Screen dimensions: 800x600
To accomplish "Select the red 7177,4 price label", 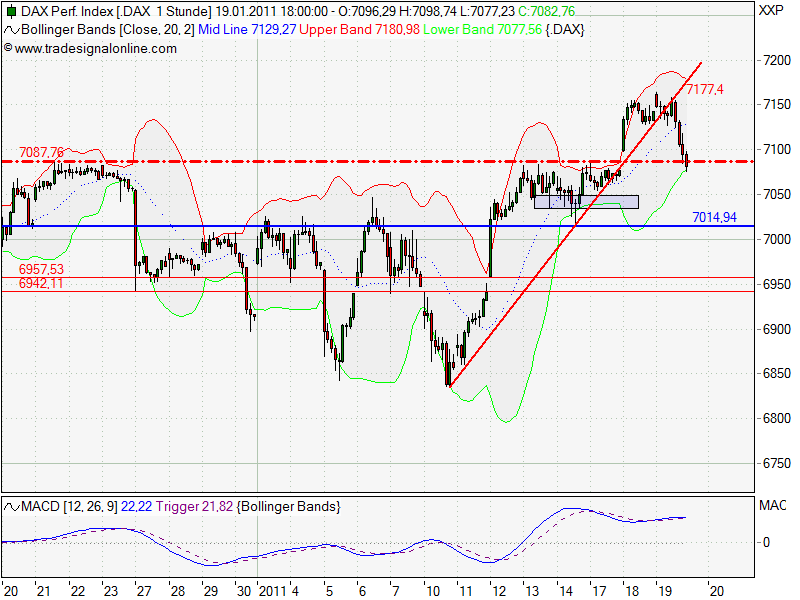I will (x=706, y=90).
